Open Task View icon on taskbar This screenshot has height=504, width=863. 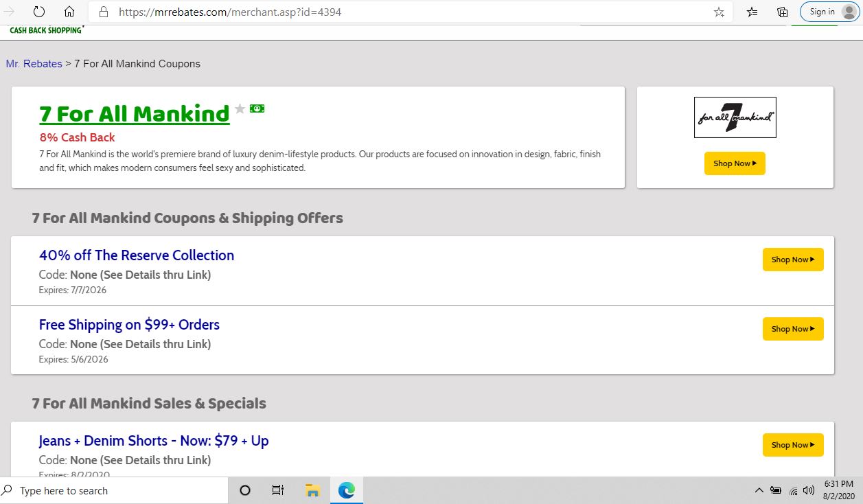coord(278,490)
